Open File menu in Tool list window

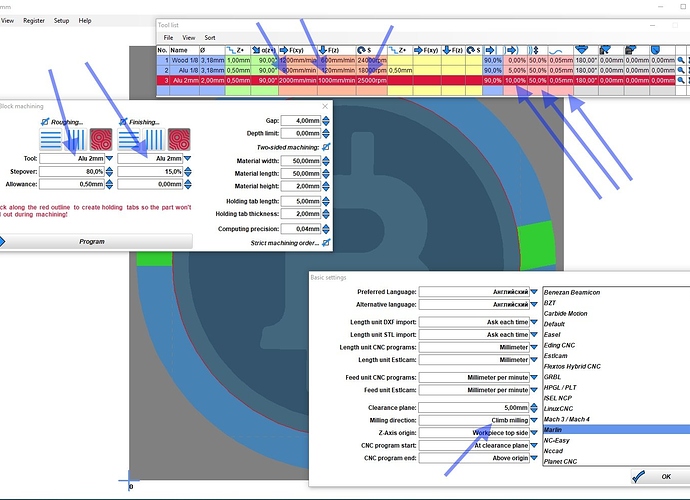coord(169,38)
